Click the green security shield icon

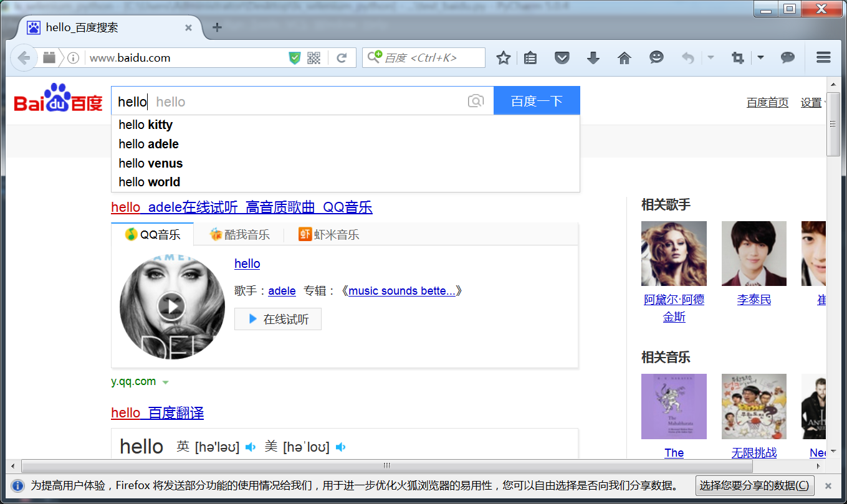pyautogui.click(x=295, y=58)
